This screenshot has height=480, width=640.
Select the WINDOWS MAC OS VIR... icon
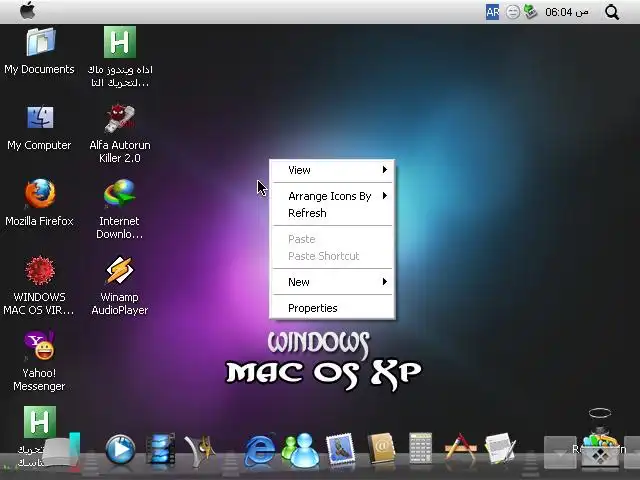39,285
